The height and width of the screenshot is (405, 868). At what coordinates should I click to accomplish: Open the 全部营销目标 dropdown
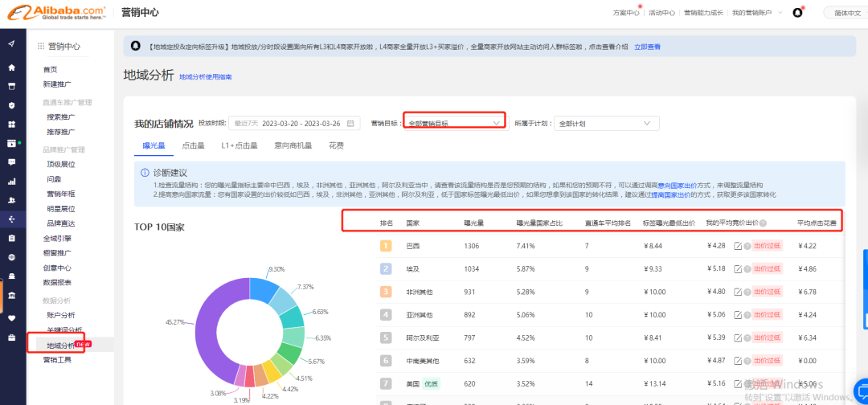454,123
